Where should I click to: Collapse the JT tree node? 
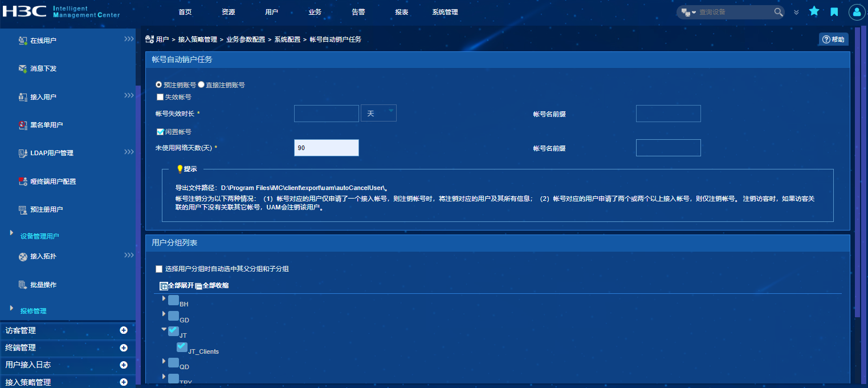164,329
